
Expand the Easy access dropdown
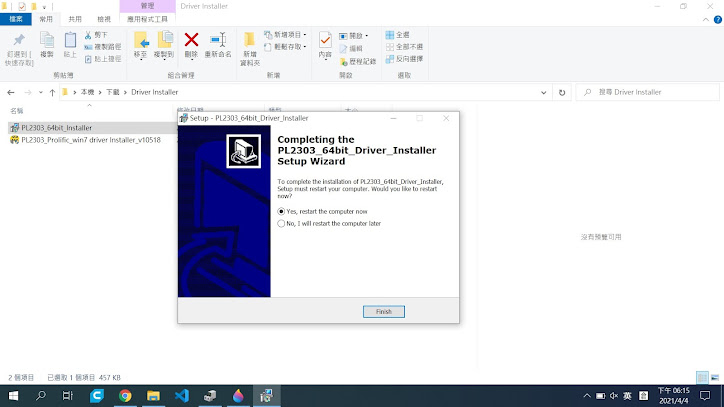[x=305, y=47]
